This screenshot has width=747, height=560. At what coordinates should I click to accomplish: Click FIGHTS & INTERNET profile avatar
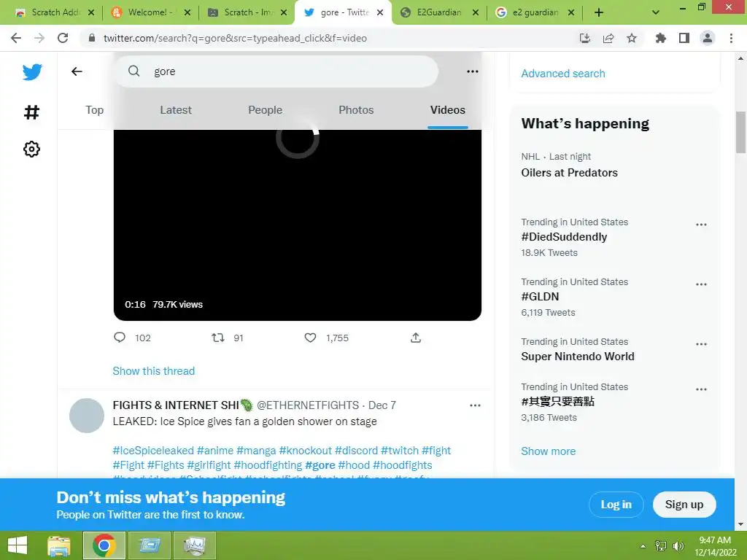point(87,416)
